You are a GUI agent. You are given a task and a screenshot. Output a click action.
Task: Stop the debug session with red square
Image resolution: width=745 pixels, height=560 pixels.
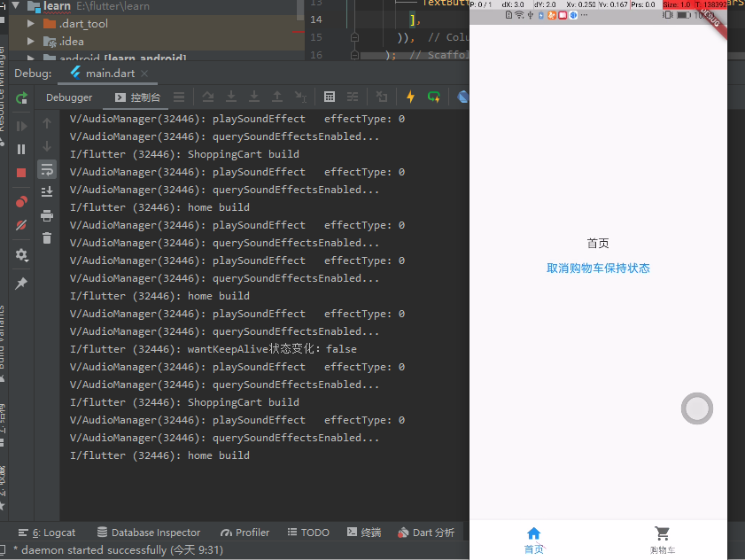[21, 173]
